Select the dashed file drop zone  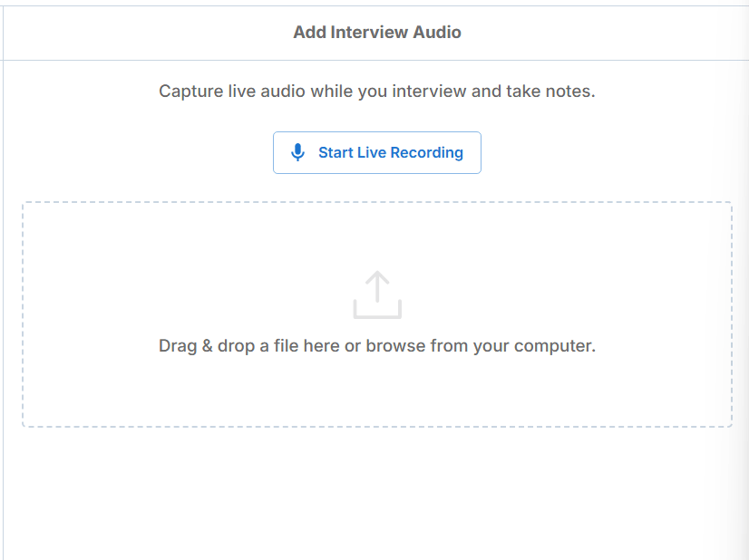click(377, 314)
